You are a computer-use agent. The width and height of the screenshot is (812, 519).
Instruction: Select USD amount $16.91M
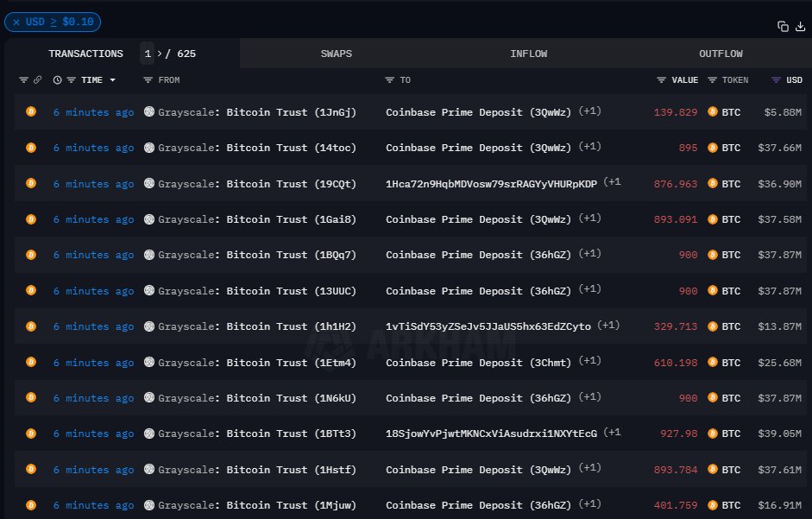pyautogui.click(x=779, y=505)
